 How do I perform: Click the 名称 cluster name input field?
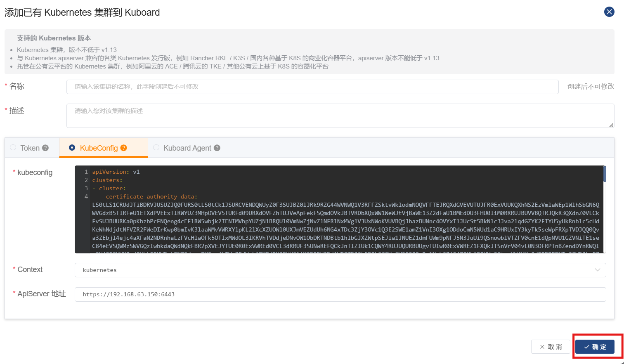pyautogui.click(x=312, y=87)
